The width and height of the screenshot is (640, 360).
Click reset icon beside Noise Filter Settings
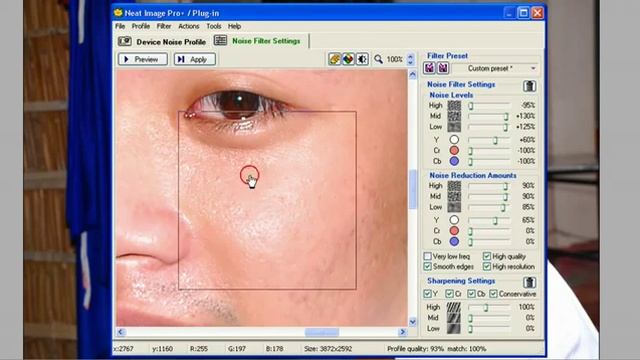[x=529, y=86]
